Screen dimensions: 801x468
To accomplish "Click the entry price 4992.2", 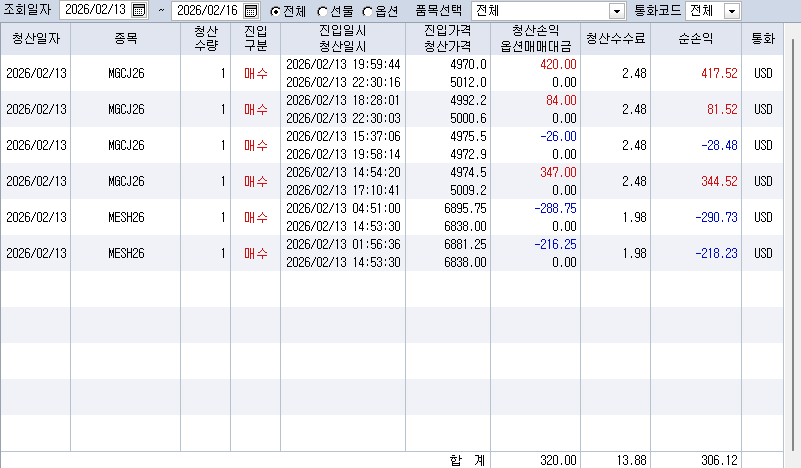I will click(468, 100).
